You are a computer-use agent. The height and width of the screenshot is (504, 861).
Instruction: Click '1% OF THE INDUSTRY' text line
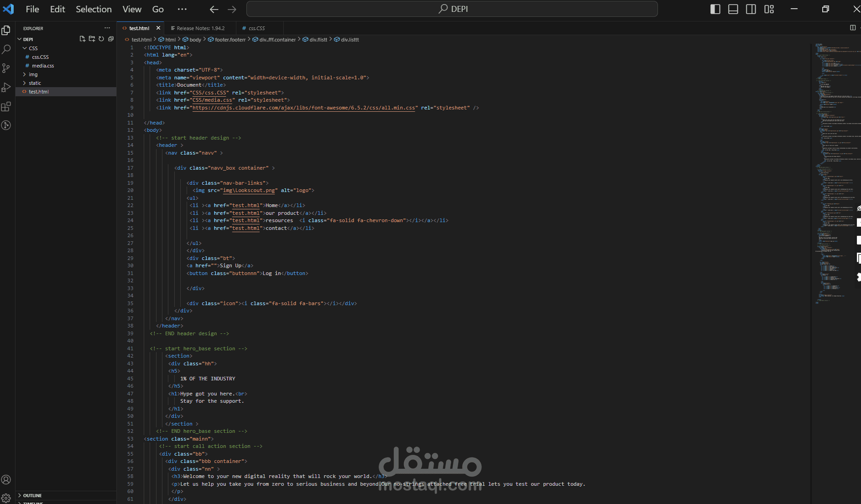[208, 379]
